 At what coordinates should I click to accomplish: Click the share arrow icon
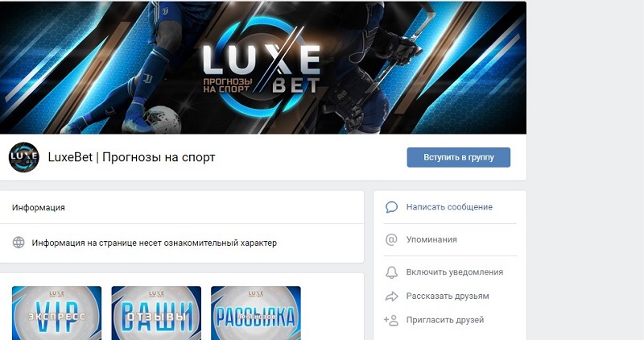click(391, 296)
